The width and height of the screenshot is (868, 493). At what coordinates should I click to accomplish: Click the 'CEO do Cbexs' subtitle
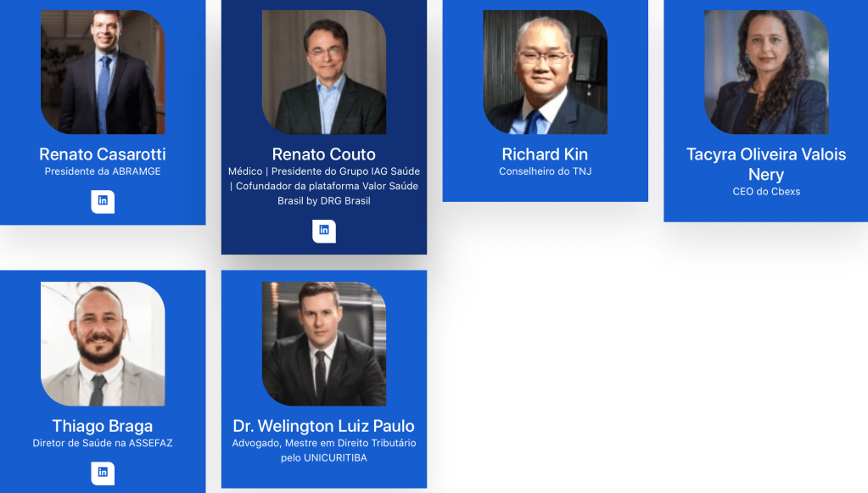[766, 192]
